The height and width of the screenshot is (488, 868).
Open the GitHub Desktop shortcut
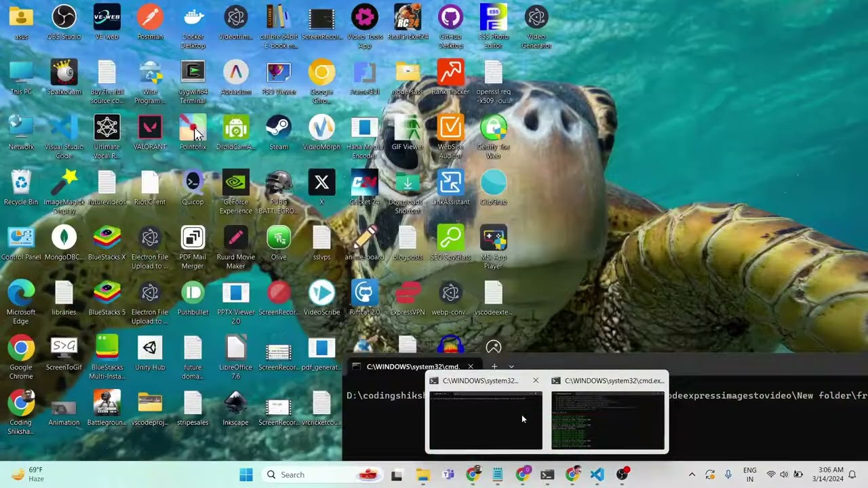450,26
